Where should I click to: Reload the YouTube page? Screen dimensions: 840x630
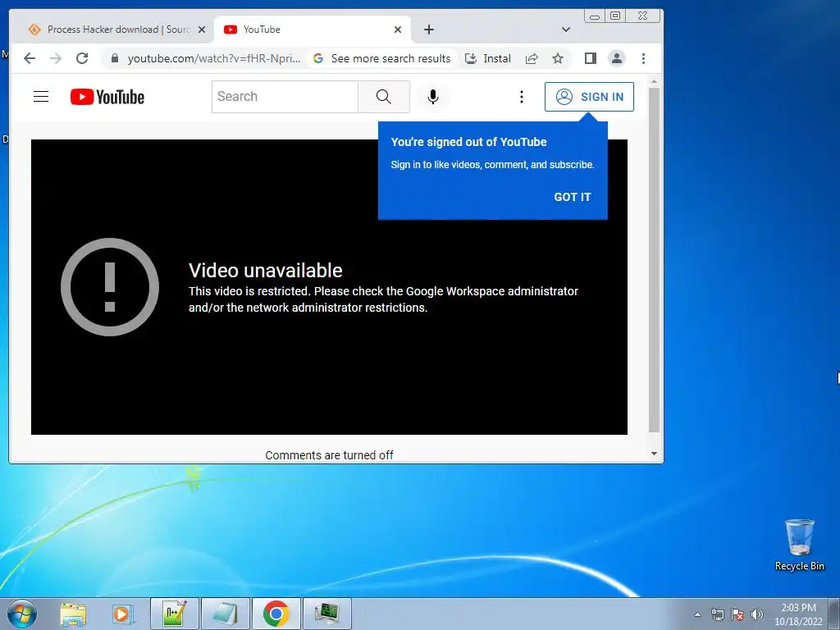point(82,58)
